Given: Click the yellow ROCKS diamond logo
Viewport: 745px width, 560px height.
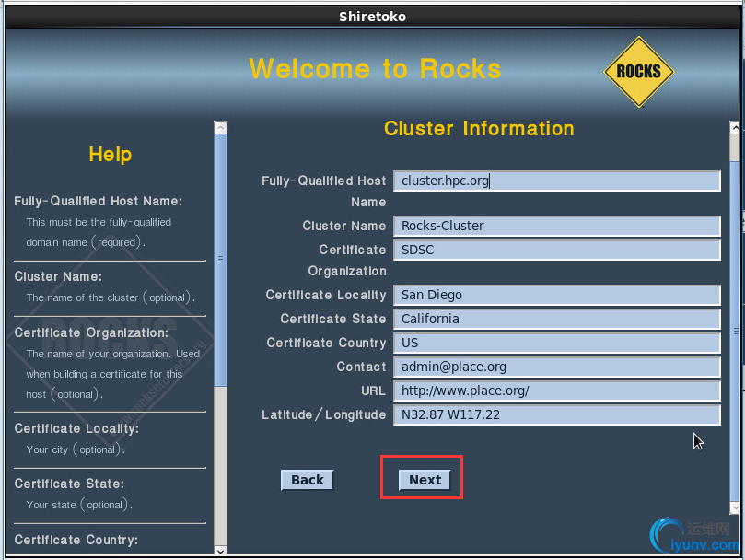Looking at the screenshot, I should [x=639, y=72].
